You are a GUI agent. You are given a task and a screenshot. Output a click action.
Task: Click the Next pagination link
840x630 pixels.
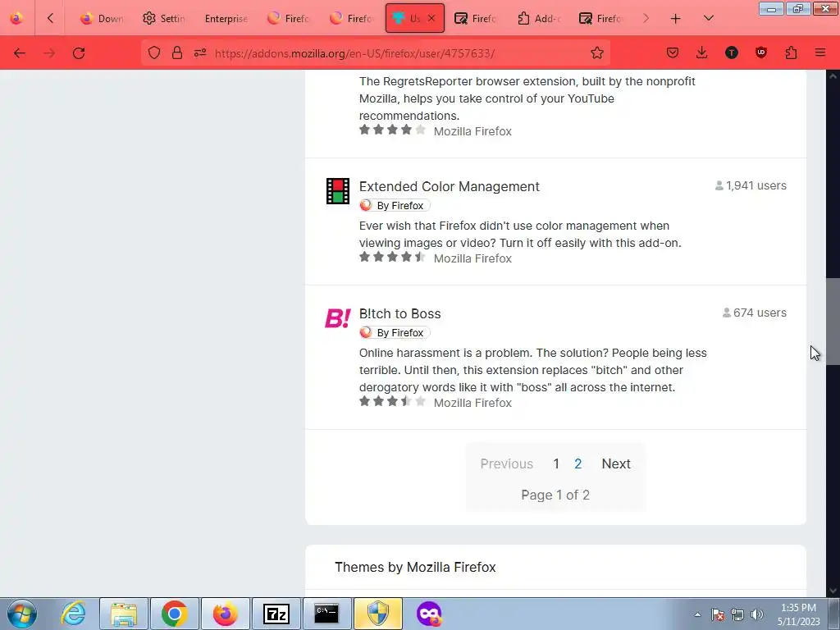tap(616, 463)
